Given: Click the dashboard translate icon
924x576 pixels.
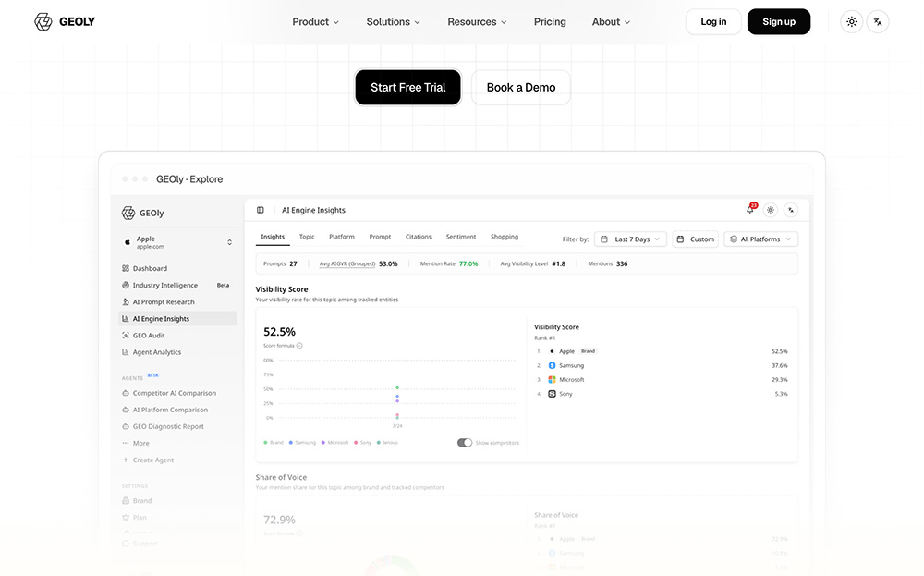Looking at the screenshot, I should 791,210.
